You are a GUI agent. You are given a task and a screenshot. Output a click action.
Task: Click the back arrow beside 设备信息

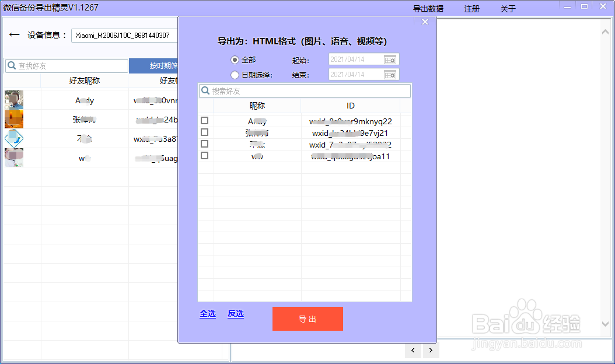coord(15,34)
